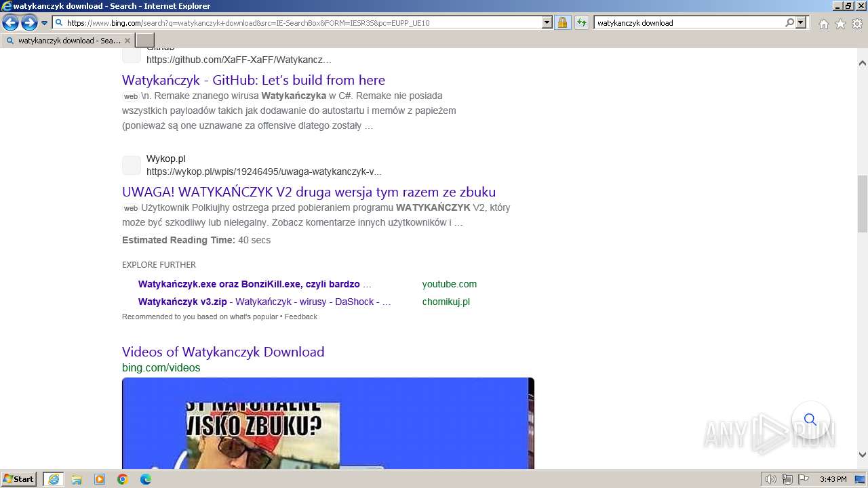Open 'UWAGA! WATYKAŃCZYK V2 druga wersja' result
Screen dimensions: 868x488
(309, 192)
